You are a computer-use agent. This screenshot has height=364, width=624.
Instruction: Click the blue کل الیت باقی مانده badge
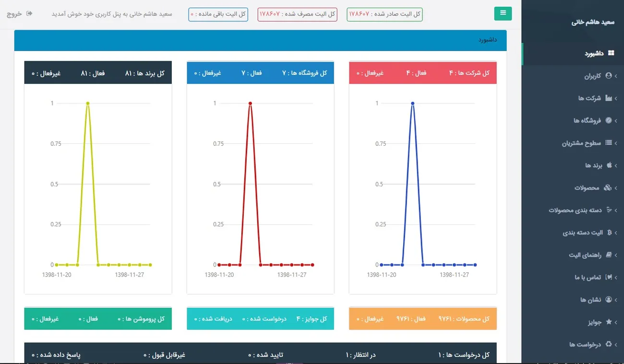pyautogui.click(x=218, y=14)
